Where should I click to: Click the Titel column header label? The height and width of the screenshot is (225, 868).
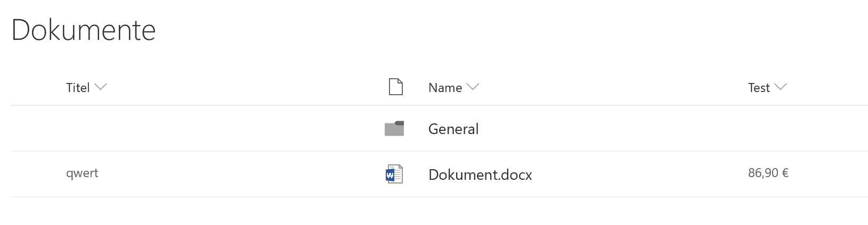coord(78,88)
